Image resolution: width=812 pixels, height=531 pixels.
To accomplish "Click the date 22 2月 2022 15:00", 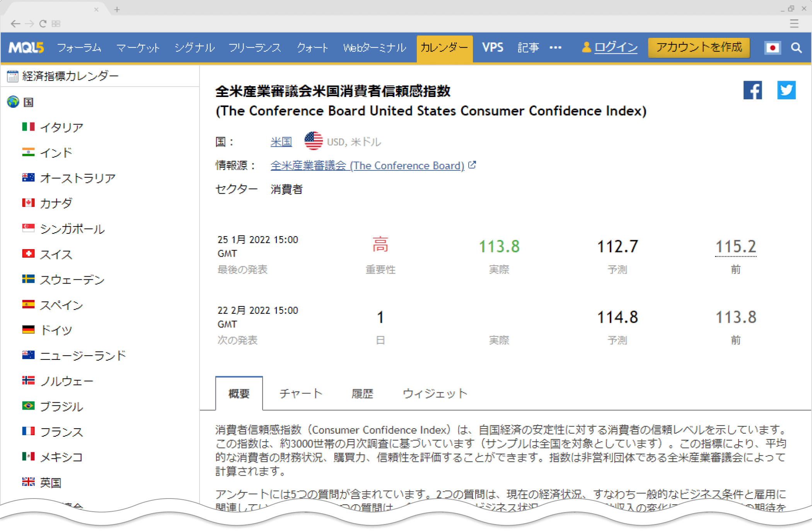I will click(x=258, y=310).
